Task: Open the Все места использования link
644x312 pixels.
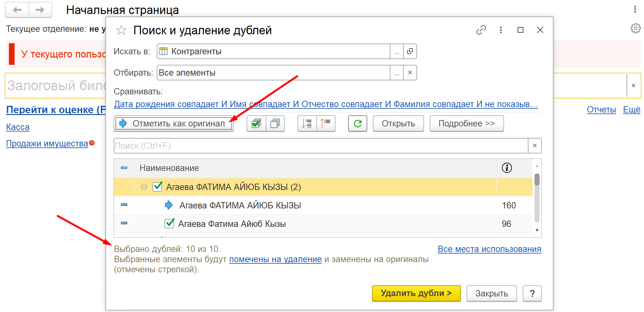Action: [489, 249]
